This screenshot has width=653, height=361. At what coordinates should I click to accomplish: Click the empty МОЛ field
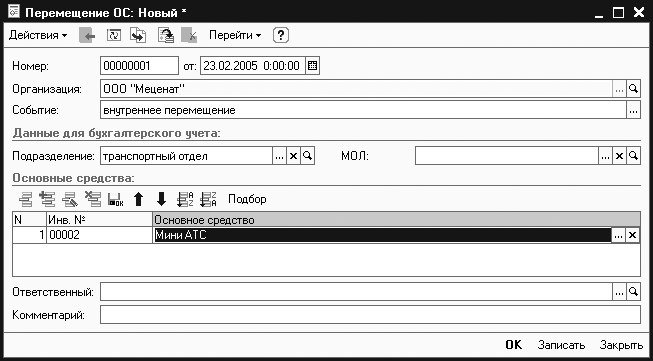pos(507,156)
